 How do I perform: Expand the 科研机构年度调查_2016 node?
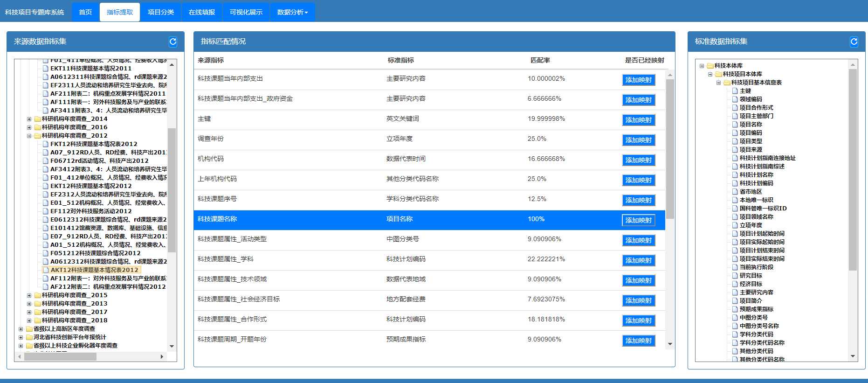tap(29, 128)
